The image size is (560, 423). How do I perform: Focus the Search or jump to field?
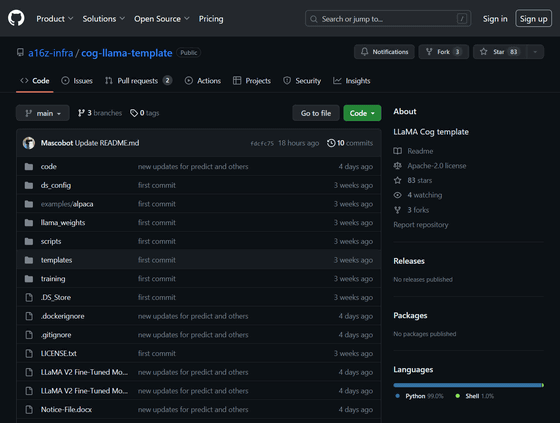point(388,19)
